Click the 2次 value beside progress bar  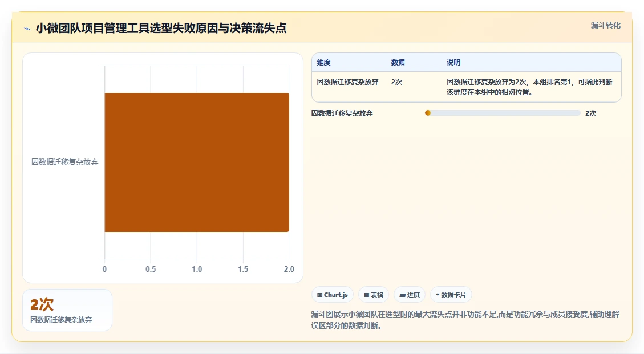pyautogui.click(x=590, y=113)
